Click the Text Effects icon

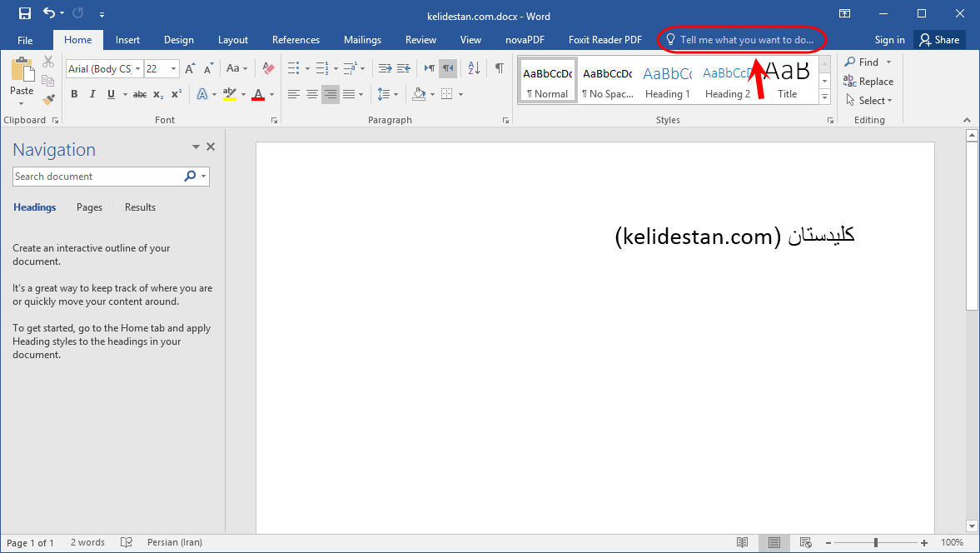pos(201,94)
